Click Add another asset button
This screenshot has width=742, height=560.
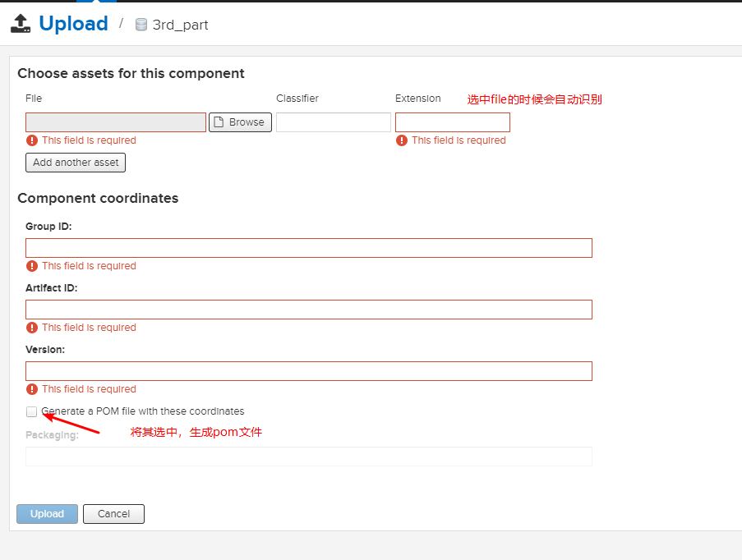click(76, 163)
